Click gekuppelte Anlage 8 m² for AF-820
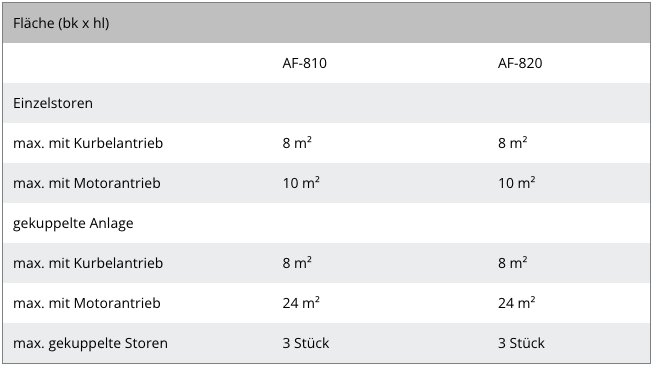The width and height of the screenshot is (654, 367). pos(513,263)
